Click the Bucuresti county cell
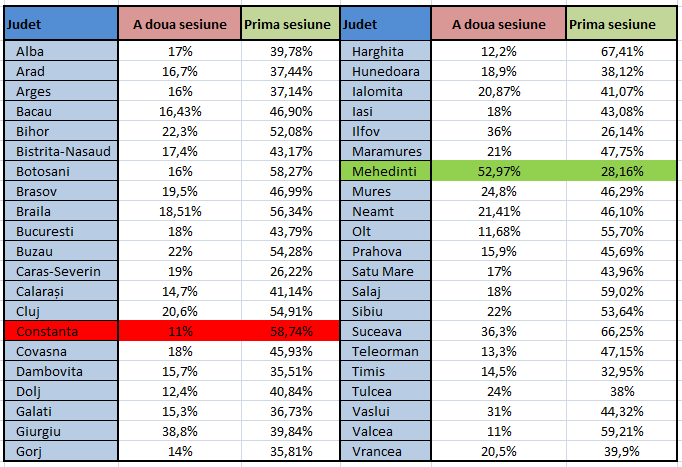682x467 pixels. (60, 231)
